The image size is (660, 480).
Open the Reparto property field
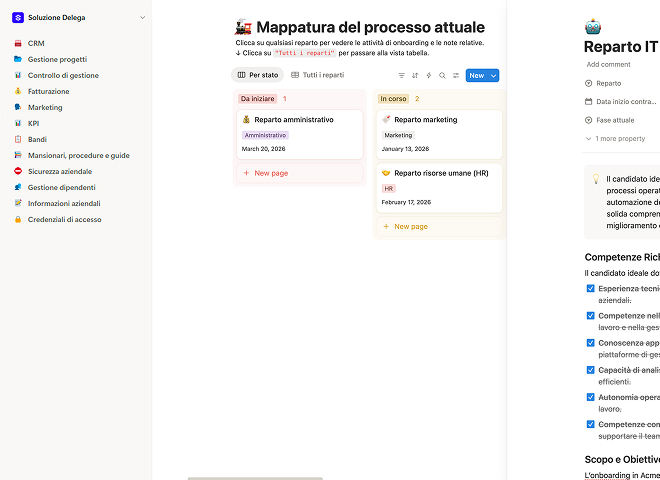pyautogui.click(x=603, y=83)
